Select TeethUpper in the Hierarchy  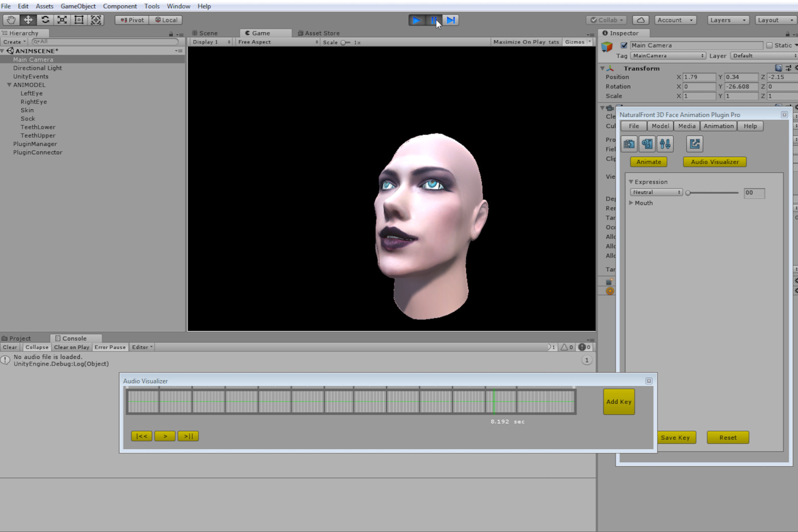(38, 135)
